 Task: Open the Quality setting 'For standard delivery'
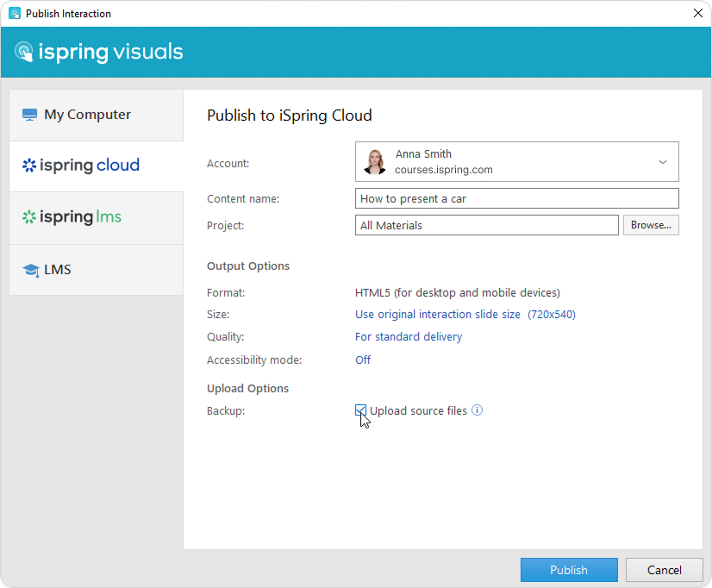coord(409,337)
